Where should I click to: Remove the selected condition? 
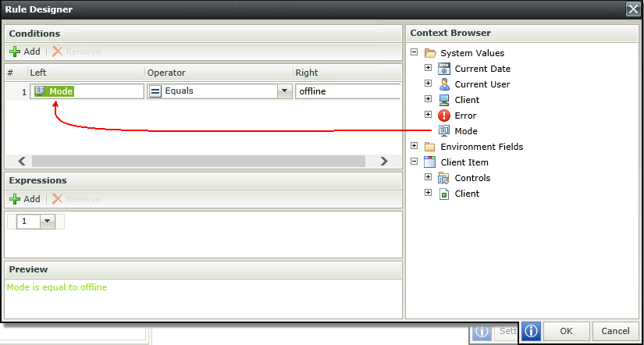76,52
